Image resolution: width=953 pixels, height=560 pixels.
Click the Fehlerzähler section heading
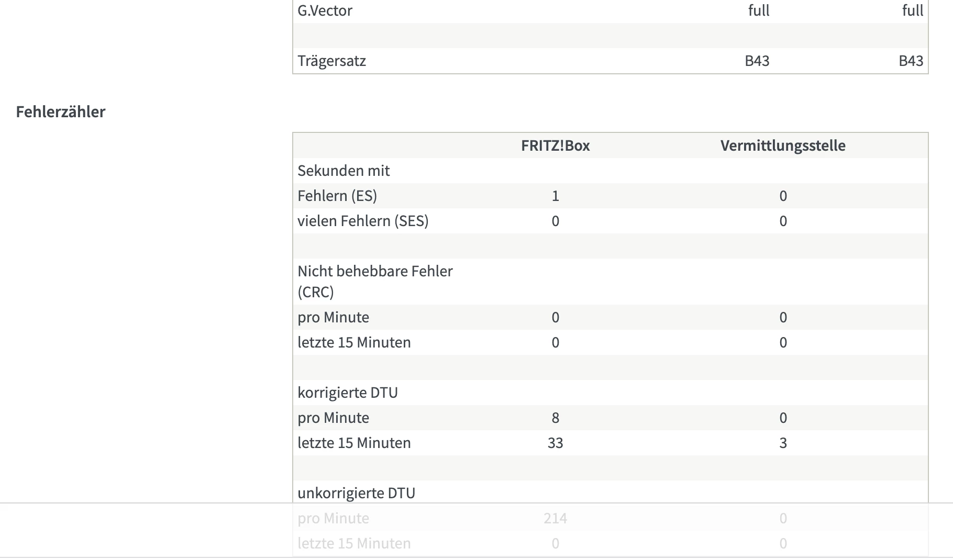point(61,111)
